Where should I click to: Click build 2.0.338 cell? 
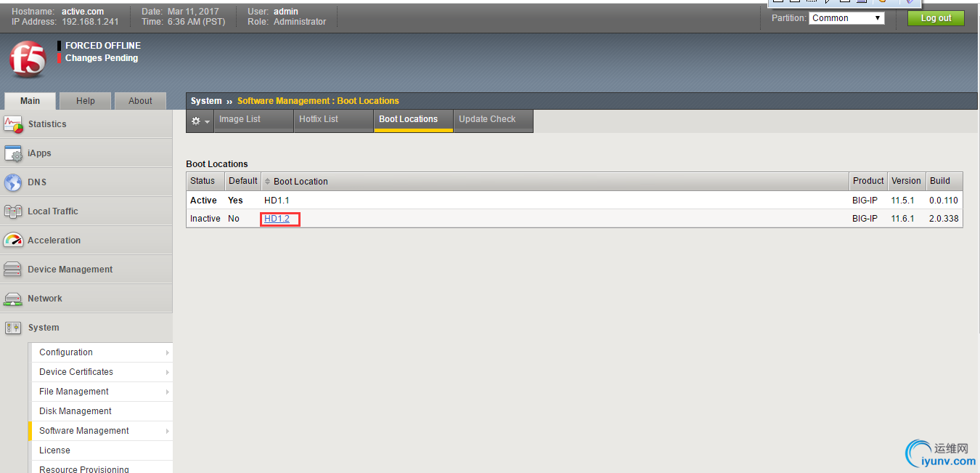coord(944,219)
